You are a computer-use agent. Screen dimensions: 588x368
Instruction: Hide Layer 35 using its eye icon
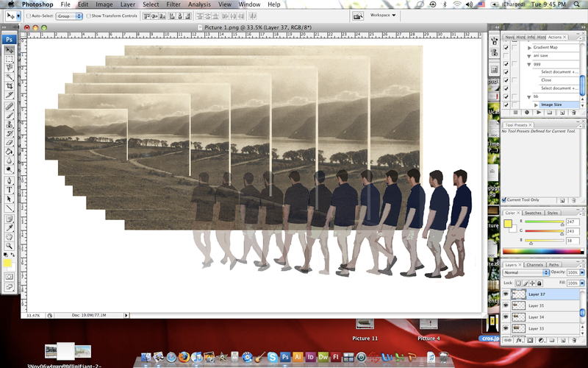pos(506,305)
